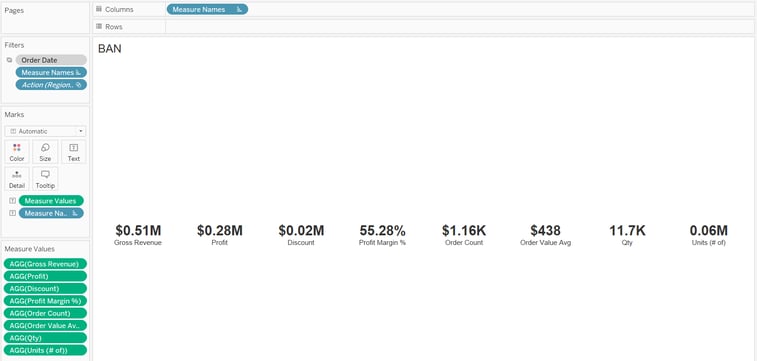757x361 pixels.
Task: Select the AGG(Order Count) pill
Action: [45, 313]
